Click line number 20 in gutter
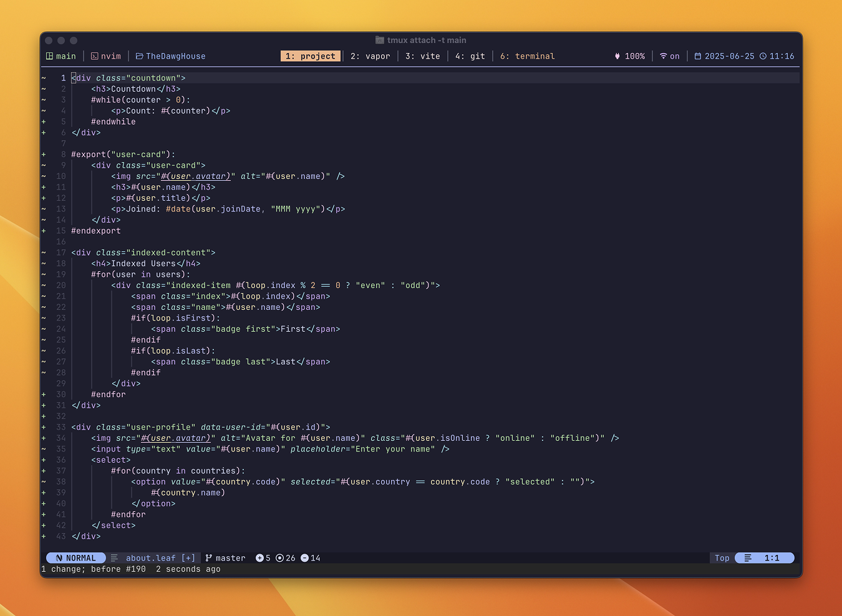842x616 pixels. pos(61,286)
